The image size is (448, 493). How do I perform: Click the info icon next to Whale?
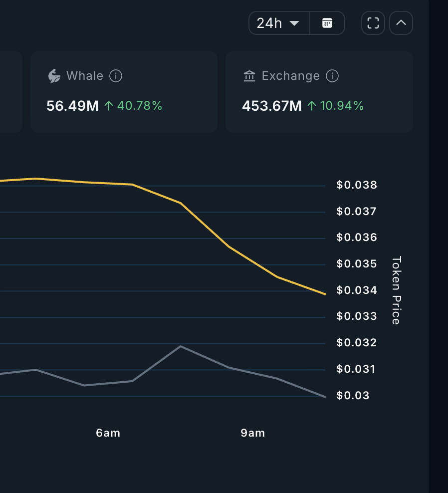(115, 76)
